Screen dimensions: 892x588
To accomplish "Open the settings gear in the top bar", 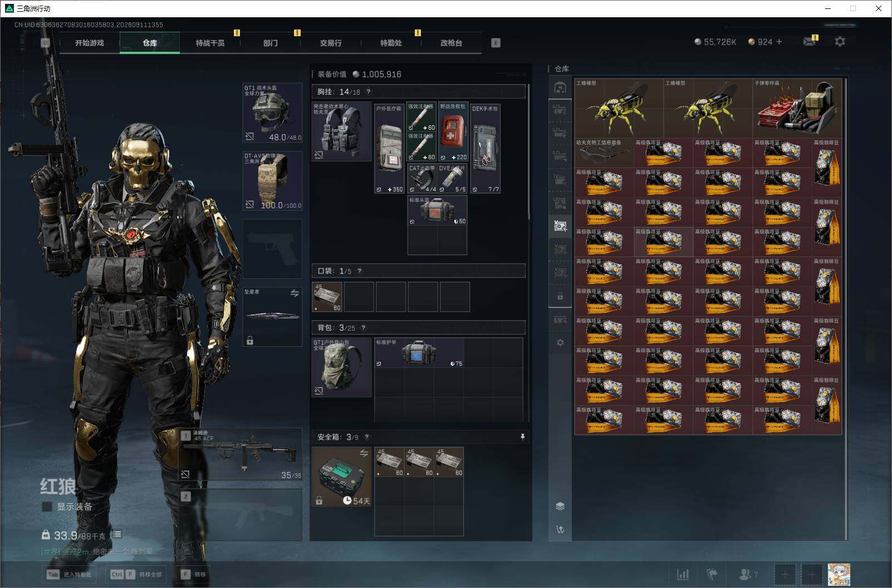I will (x=840, y=42).
